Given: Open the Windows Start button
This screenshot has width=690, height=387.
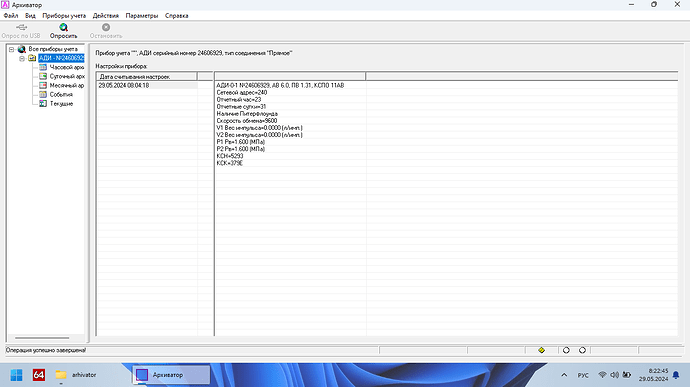Looking at the screenshot, I should (x=16, y=375).
